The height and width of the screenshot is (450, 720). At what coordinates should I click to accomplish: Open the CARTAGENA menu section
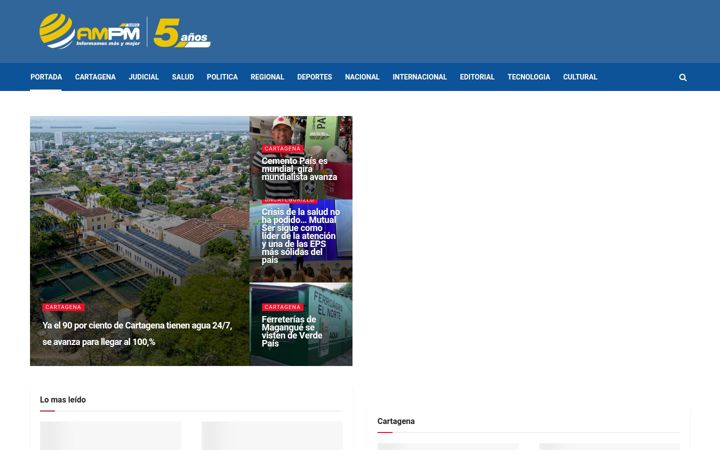pyautogui.click(x=96, y=77)
